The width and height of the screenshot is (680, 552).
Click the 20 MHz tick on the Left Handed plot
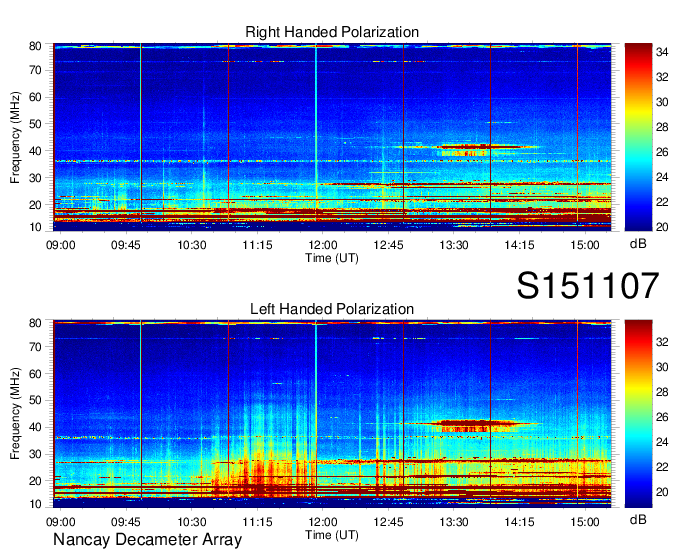tap(35, 481)
